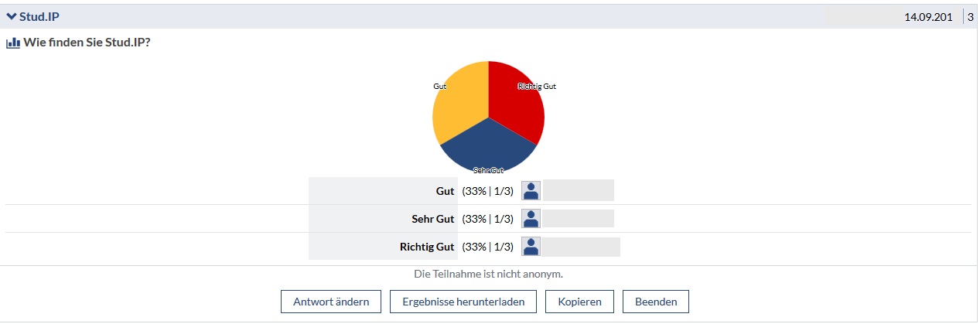Screen dimensions: 980x324
Task: Click the Gut answer label in results
Action: [445, 191]
